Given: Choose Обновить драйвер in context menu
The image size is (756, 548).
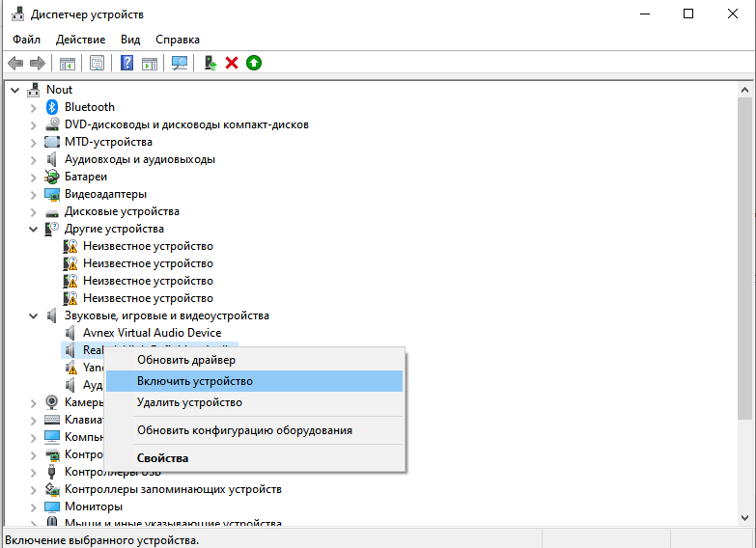Looking at the screenshot, I should (x=254, y=360).
